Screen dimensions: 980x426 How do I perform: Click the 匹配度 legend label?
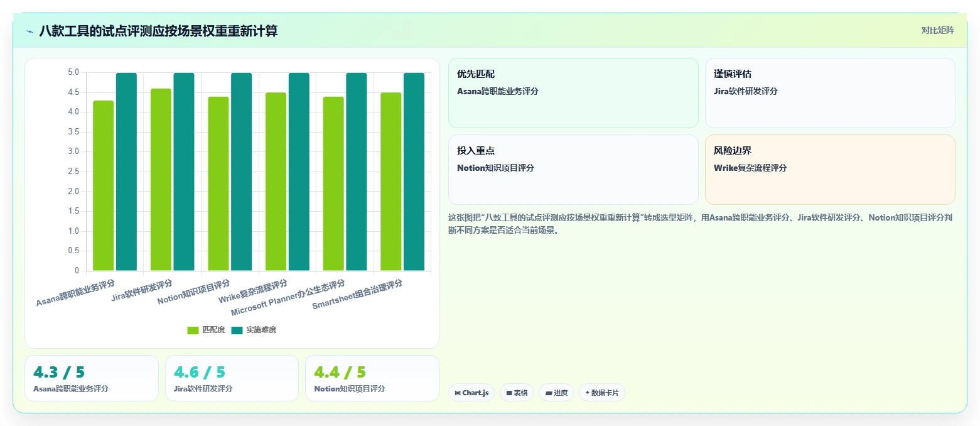[x=213, y=330]
